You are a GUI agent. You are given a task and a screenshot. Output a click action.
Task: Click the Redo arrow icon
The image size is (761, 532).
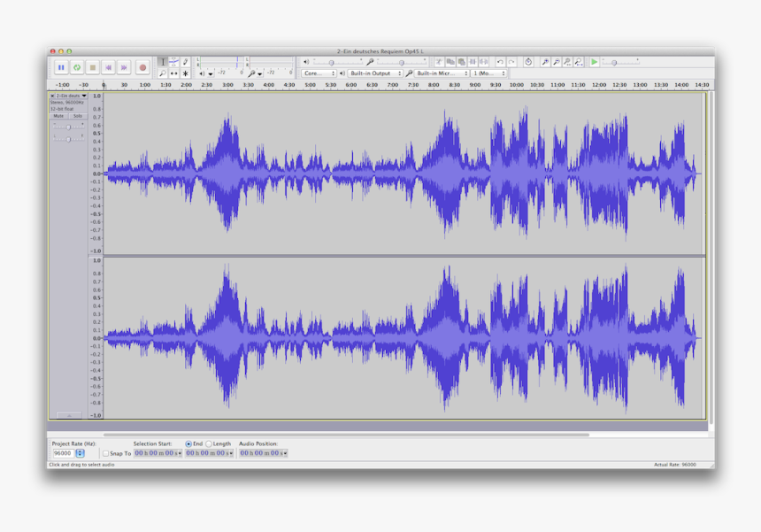[511, 62]
